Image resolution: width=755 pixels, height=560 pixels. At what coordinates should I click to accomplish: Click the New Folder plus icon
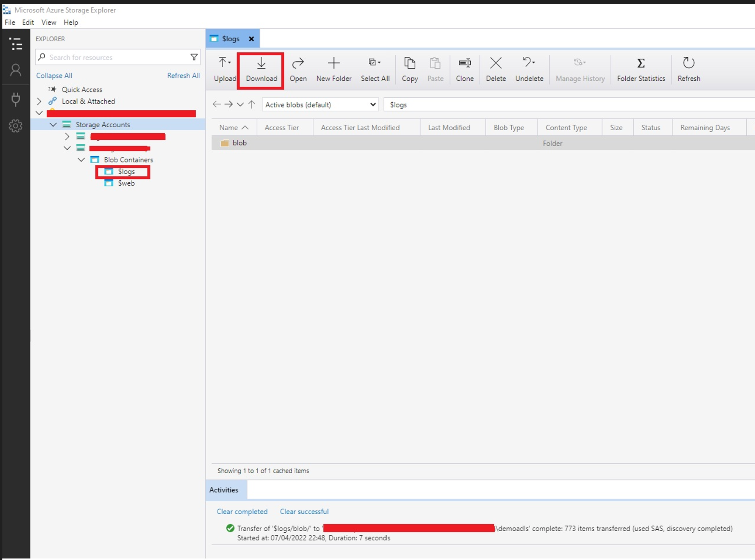click(x=334, y=63)
